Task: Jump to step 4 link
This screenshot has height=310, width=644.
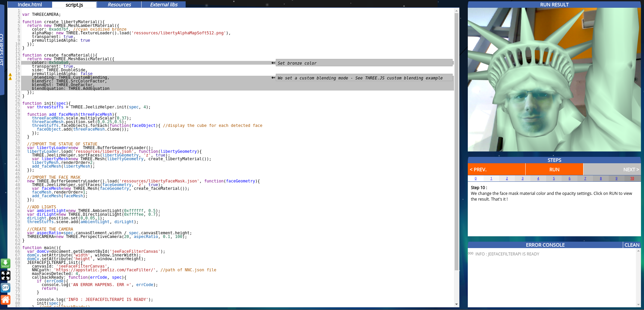Action: click(538, 178)
